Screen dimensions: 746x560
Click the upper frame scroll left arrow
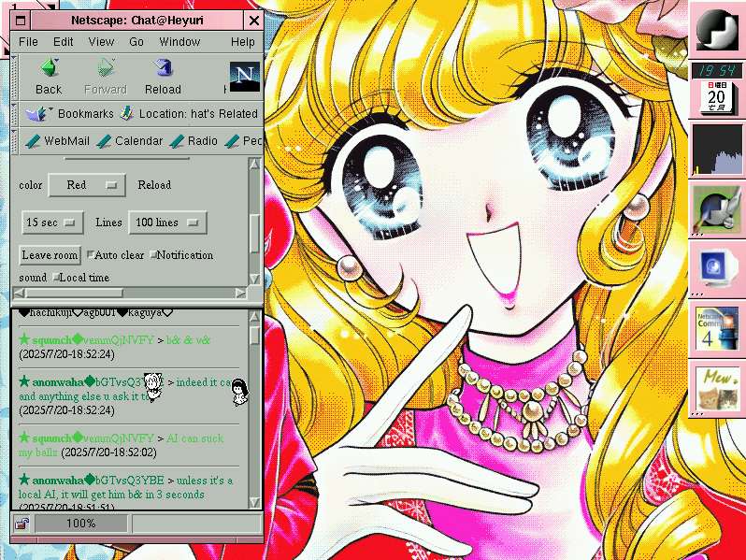(19, 293)
